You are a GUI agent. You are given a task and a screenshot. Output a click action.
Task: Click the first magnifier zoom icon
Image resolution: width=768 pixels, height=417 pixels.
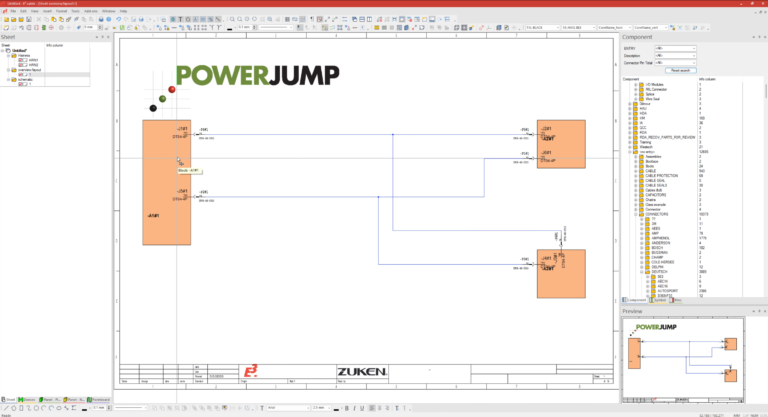(232, 19)
